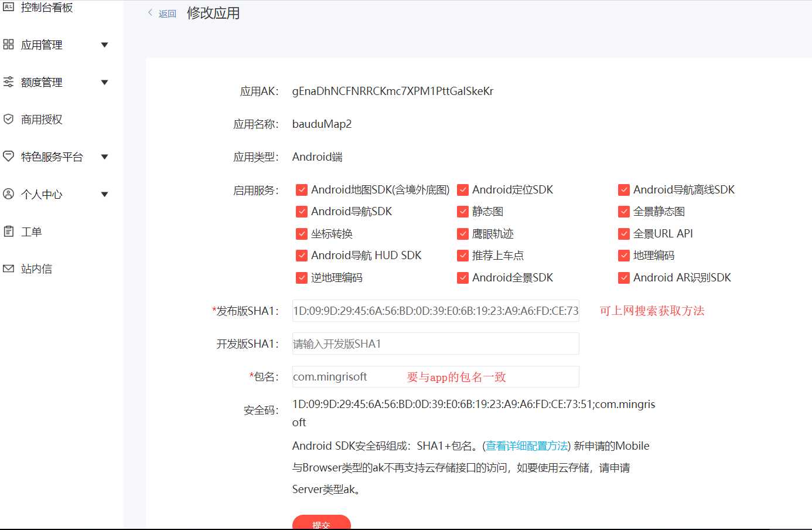Click the 商用授权 shield icon

click(x=8, y=119)
